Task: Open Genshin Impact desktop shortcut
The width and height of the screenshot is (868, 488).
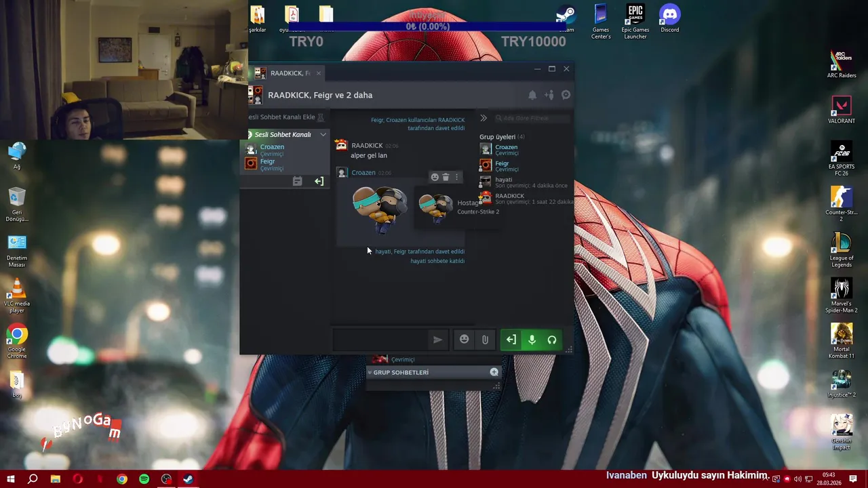Action: pyautogui.click(x=842, y=432)
